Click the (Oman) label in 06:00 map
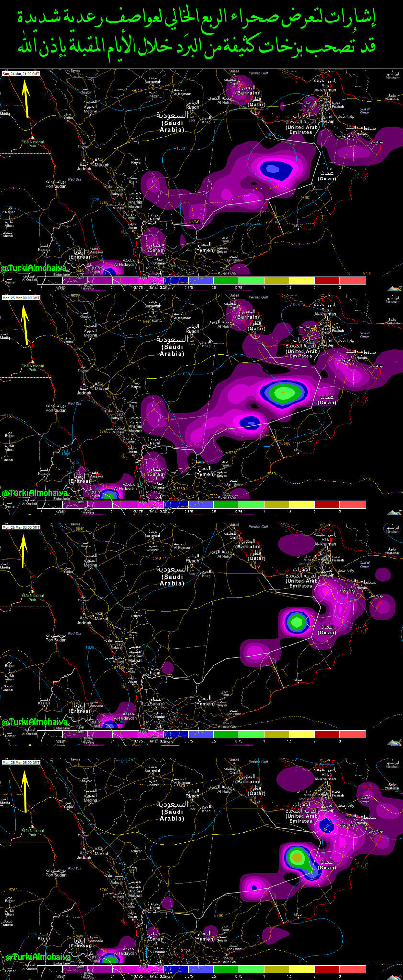Screen dimensions: 403x980 (x=327, y=867)
